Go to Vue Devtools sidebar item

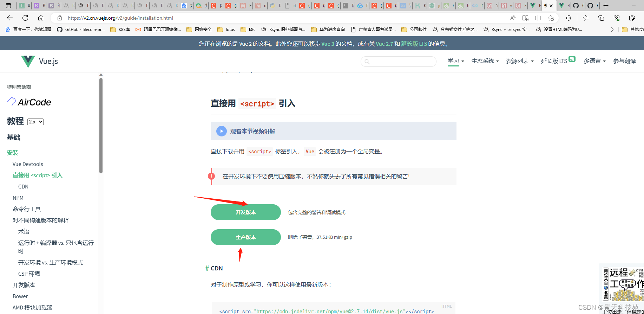[x=28, y=164]
